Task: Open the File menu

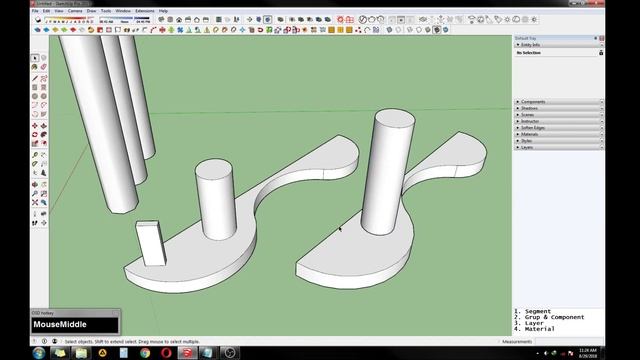Action: point(35,11)
